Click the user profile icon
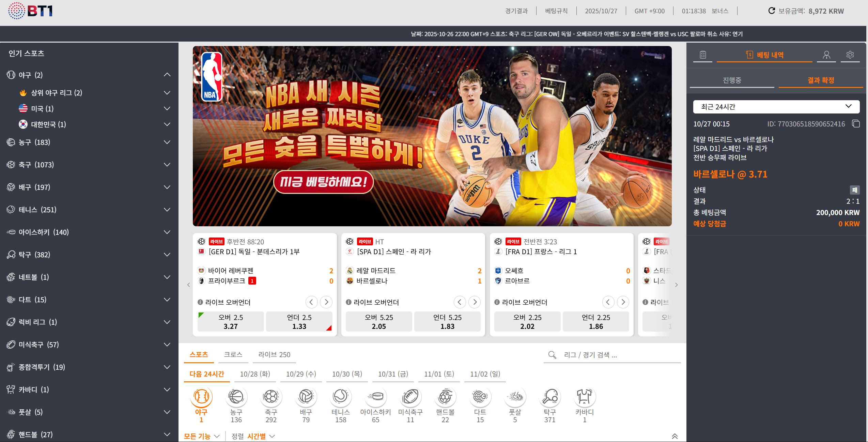Image resolution: width=868 pixels, height=442 pixels. [826, 55]
